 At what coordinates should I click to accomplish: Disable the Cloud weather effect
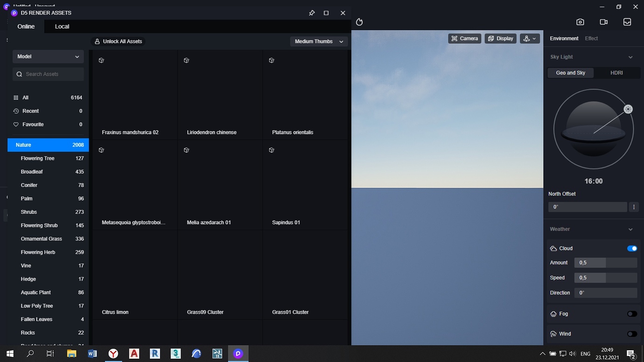point(632,248)
